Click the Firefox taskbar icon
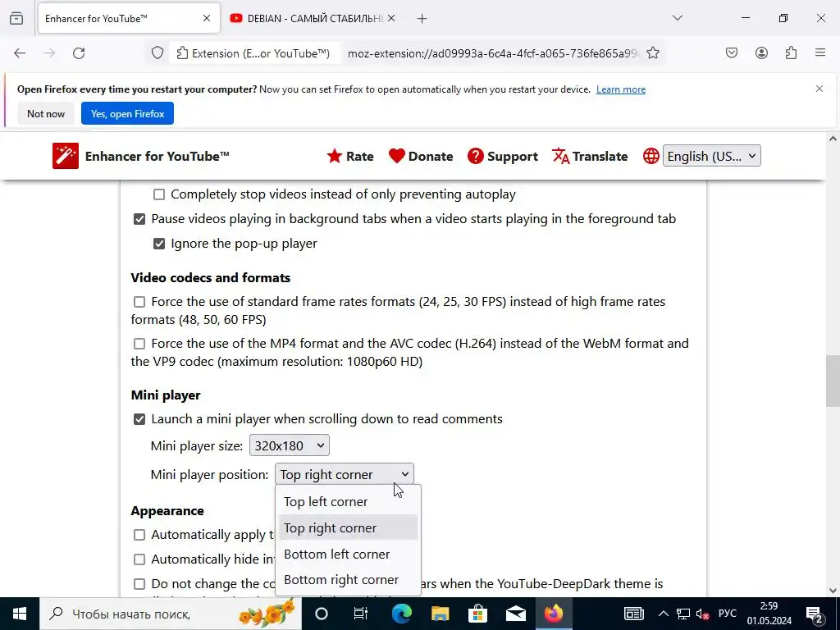 [x=554, y=614]
